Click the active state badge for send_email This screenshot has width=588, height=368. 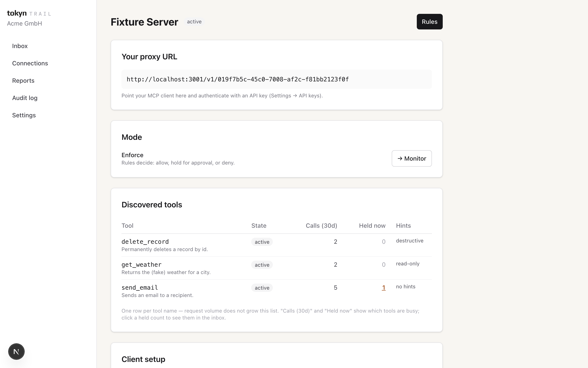[262, 288]
